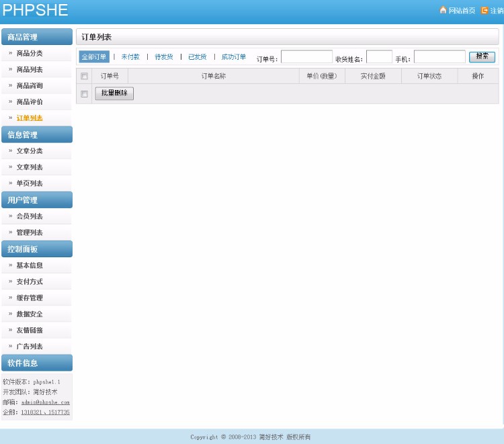Click the 单价(数量) column header
Image resolution: width=504 pixels, height=444 pixels.
322,76
